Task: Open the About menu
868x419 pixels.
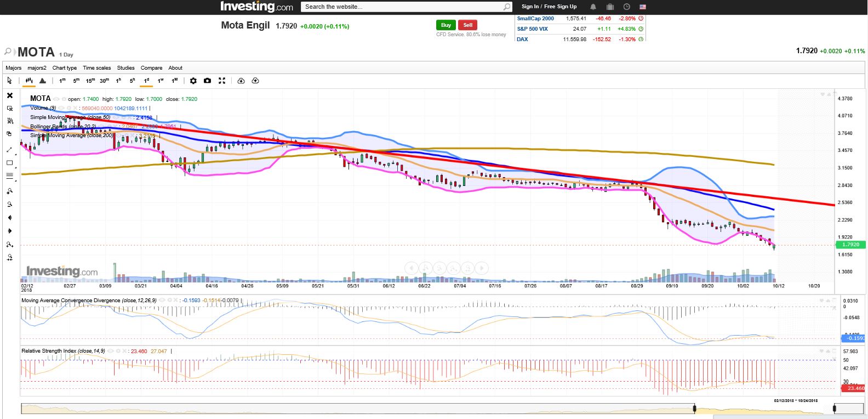Action: pos(175,68)
